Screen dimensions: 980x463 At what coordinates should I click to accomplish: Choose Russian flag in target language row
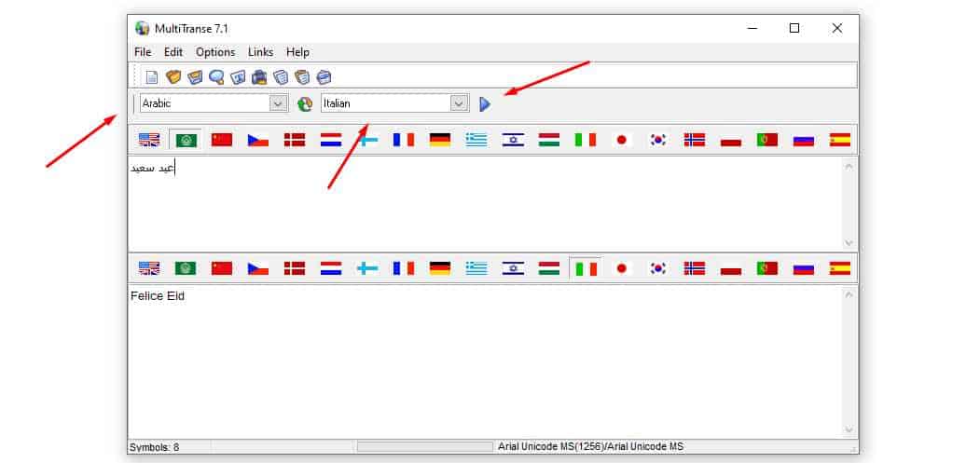[x=804, y=268]
